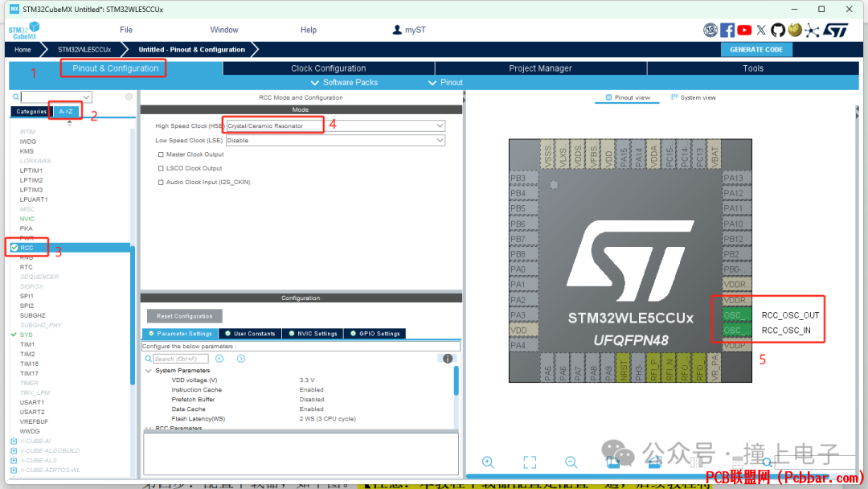
Task: Open the GPIO Settings tab
Action: (x=375, y=334)
